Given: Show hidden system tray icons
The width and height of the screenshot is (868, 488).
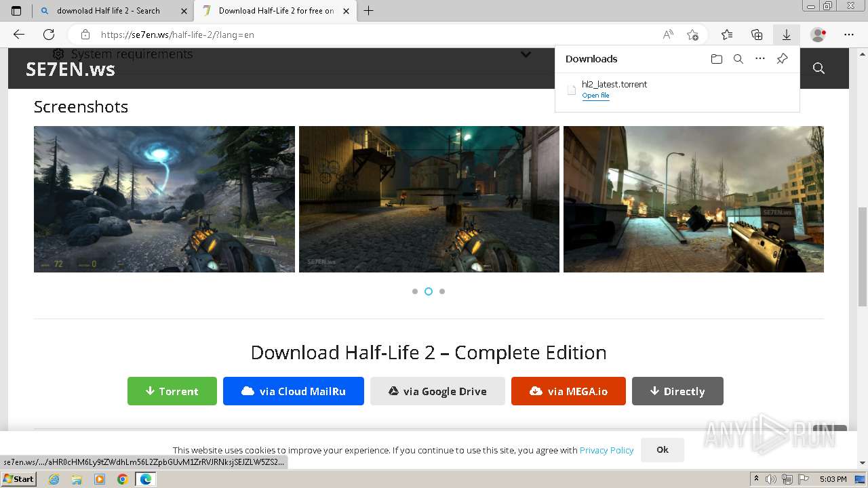Looking at the screenshot, I should [756, 479].
